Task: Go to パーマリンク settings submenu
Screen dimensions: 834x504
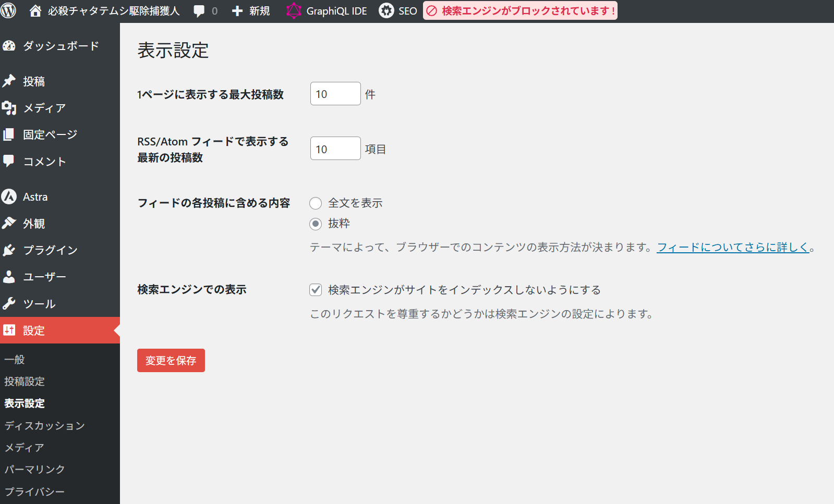Action: pyautogui.click(x=34, y=469)
